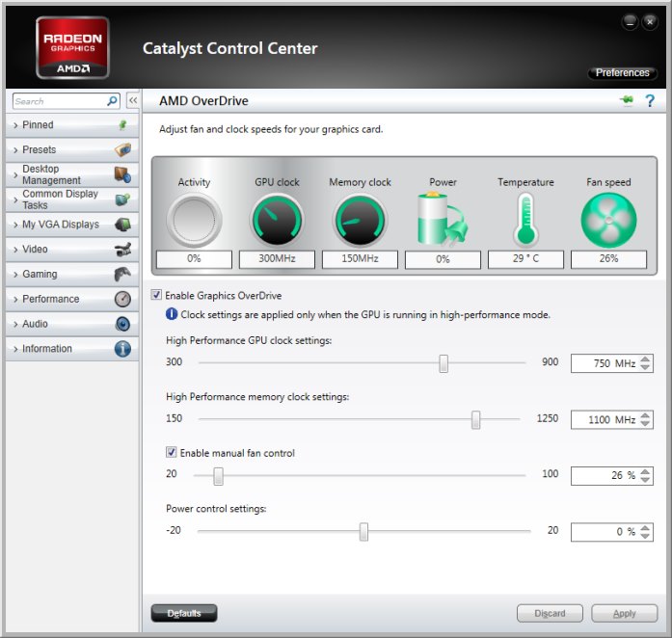Increase memory clock with up spinner arrow

pyautogui.click(x=645, y=415)
